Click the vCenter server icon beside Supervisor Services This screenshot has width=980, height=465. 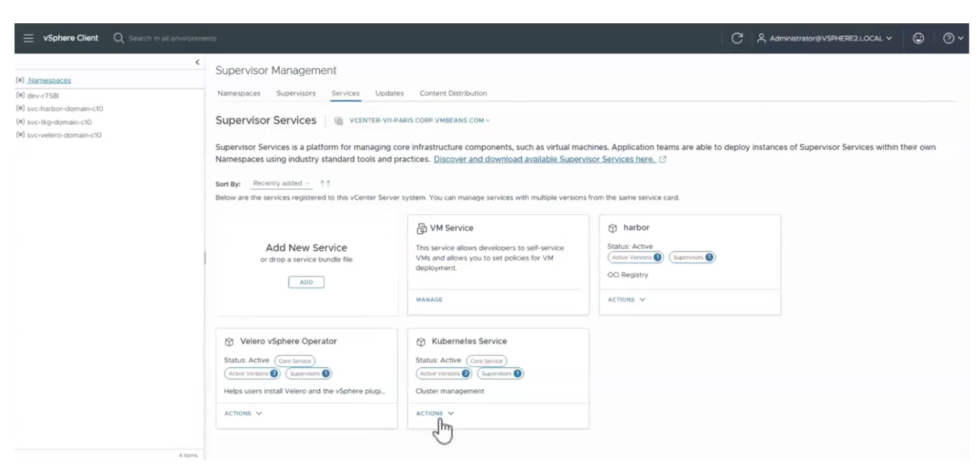(339, 121)
